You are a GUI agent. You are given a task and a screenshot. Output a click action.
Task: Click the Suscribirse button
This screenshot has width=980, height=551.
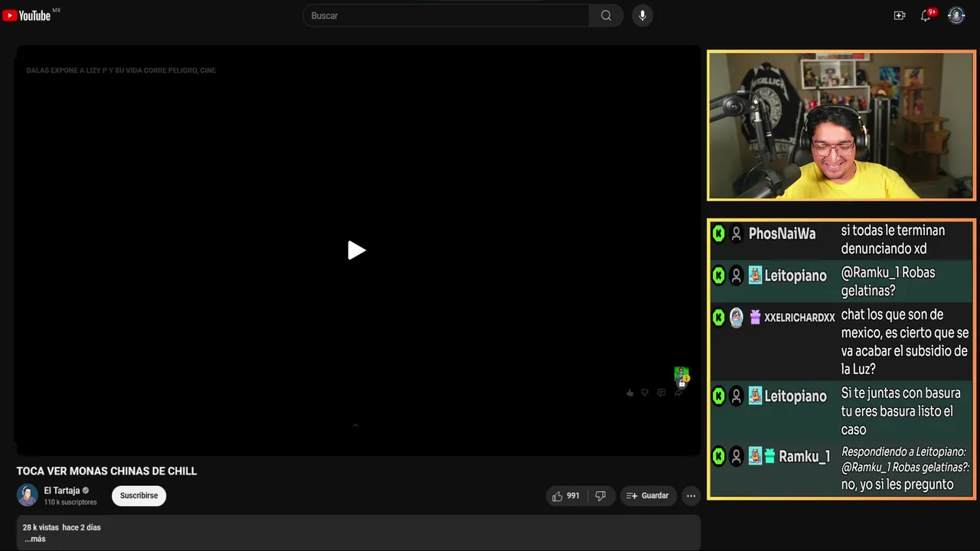point(139,496)
